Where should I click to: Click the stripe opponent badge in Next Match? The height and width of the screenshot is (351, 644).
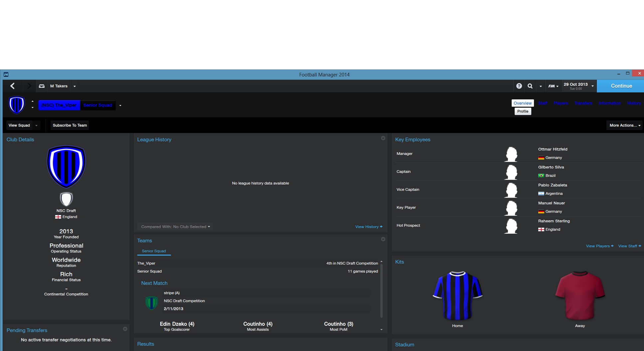pyautogui.click(x=152, y=302)
